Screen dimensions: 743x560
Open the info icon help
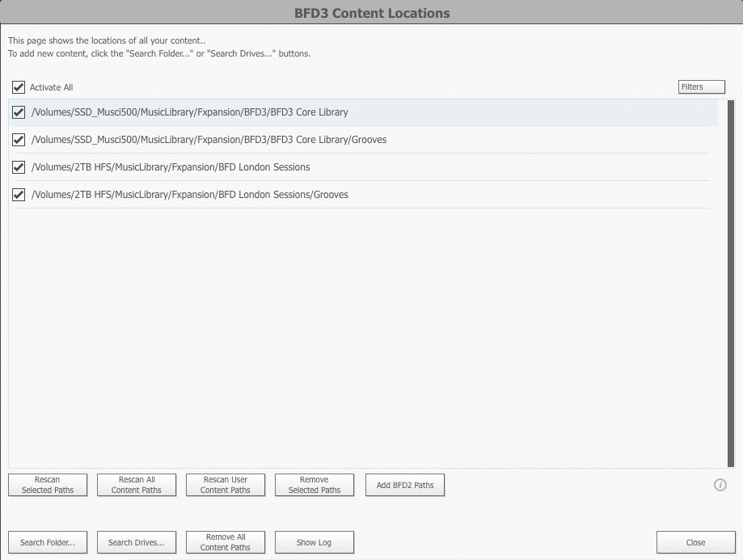tap(720, 485)
